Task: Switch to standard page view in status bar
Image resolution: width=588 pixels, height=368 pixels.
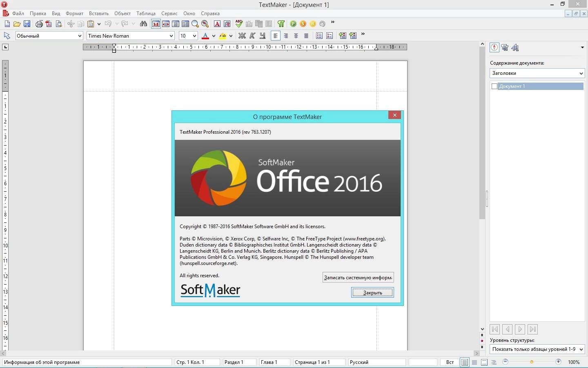Action: click(465, 362)
